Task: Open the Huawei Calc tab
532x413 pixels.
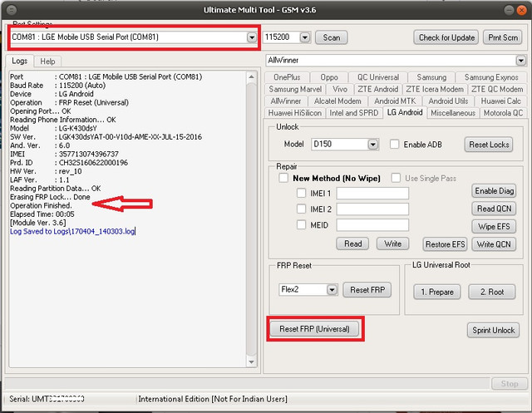Action: pyautogui.click(x=500, y=101)
